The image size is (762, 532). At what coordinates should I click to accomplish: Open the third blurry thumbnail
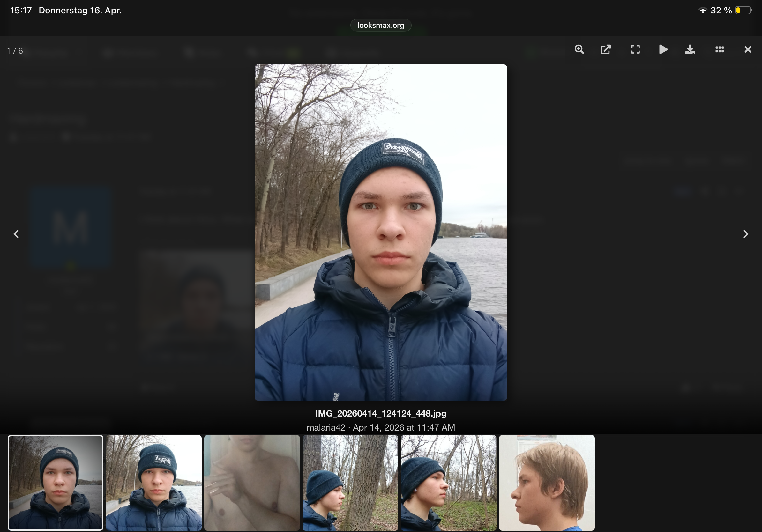(252, 483)
